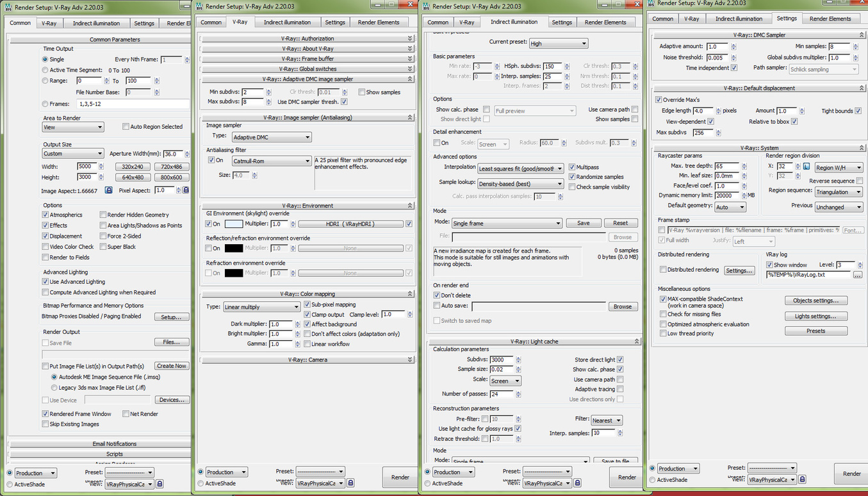Click the ellipsis button next to VRayLog.txt
Image resolution: width=868 pixels, height=496 pixels.
pos(857,275)
